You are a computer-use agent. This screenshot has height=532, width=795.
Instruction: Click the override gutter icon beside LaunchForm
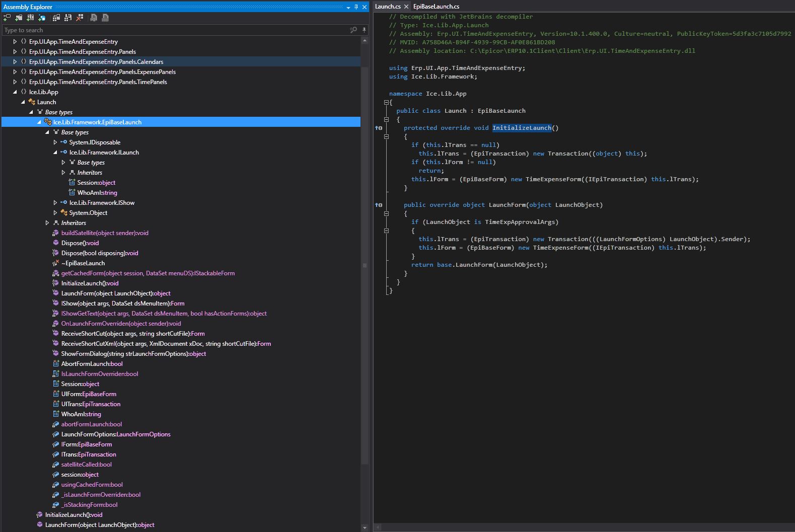[379, 205]
